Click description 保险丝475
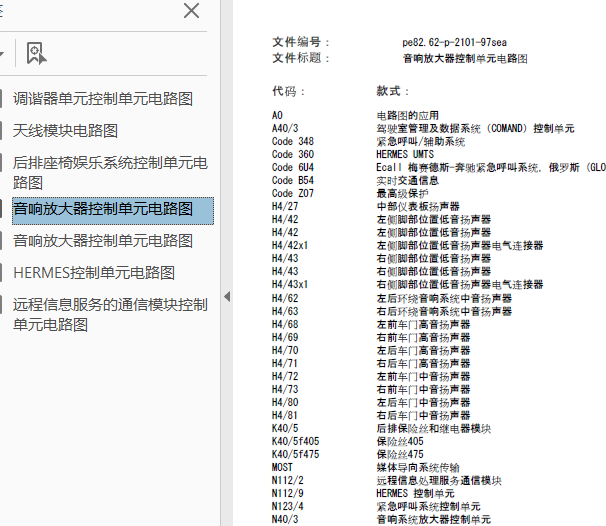The image size is (606, 526). coord(400,455)
